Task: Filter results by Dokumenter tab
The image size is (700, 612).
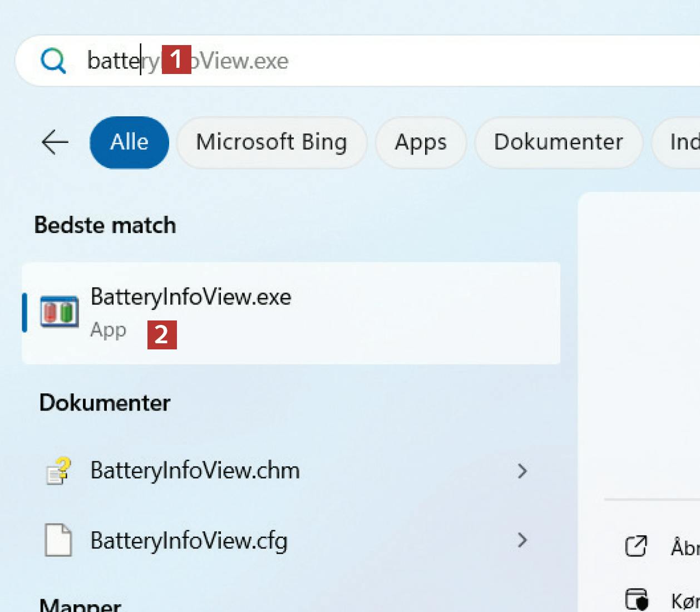Action: [558, 142]
